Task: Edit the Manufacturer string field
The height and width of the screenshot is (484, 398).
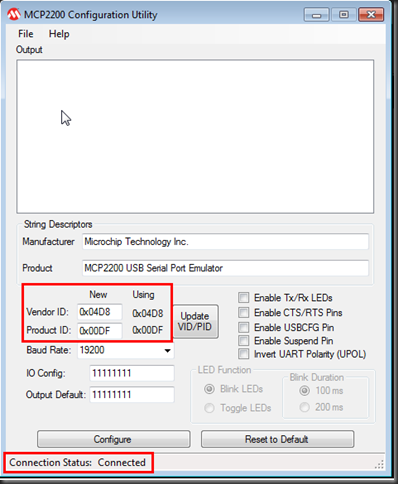Action: tap(225, 241)
